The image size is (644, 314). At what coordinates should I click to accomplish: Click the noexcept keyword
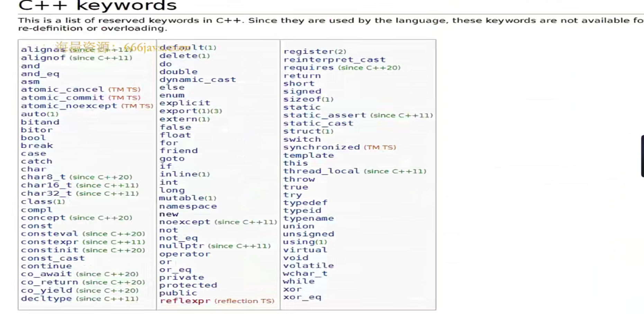[185, 222]
